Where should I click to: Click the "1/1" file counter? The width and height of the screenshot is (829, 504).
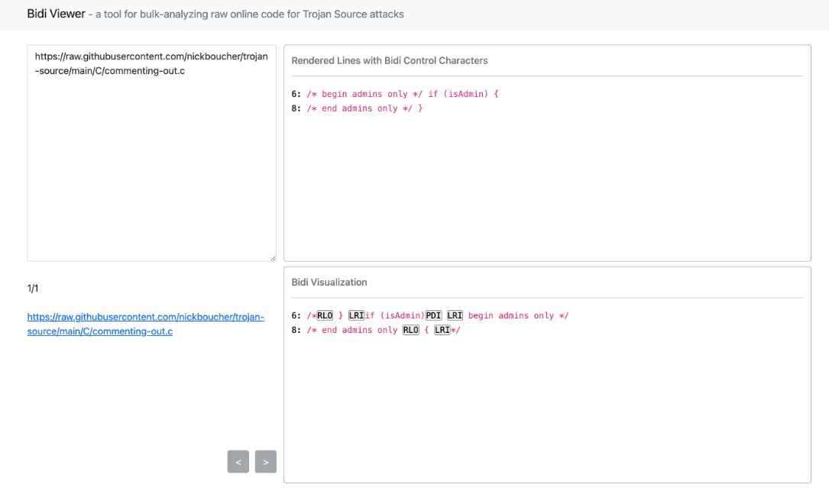(x=33, y=288)
